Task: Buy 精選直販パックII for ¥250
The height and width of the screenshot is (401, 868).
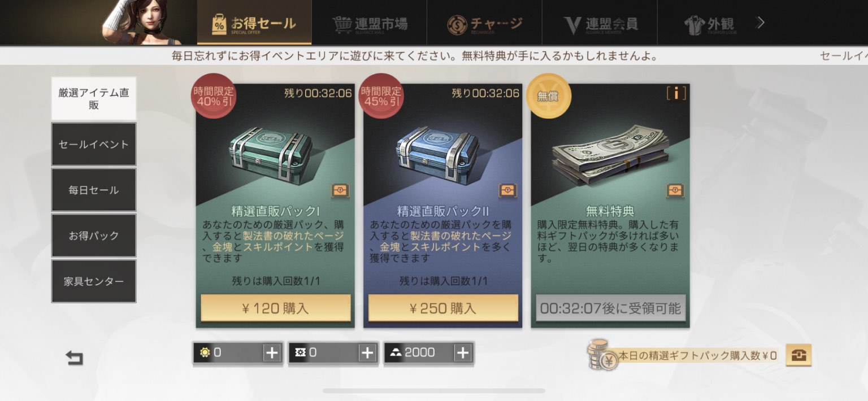Action: pyautogui.click(x=443, y=308)
